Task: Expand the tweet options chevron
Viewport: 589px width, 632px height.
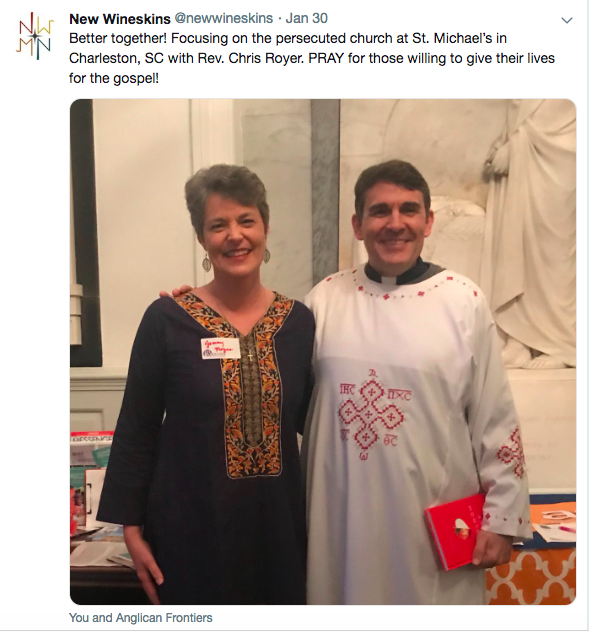Action: click(x=567, y=20)
